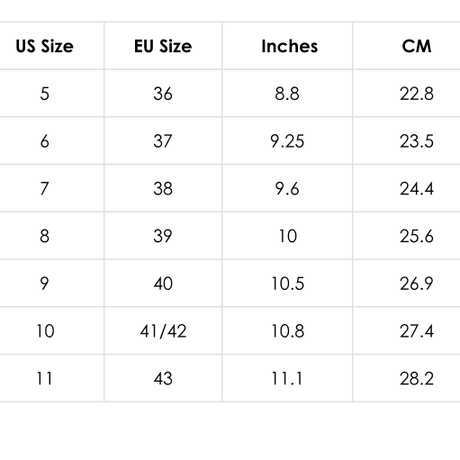Click the Inches column header

click(287, 46)
